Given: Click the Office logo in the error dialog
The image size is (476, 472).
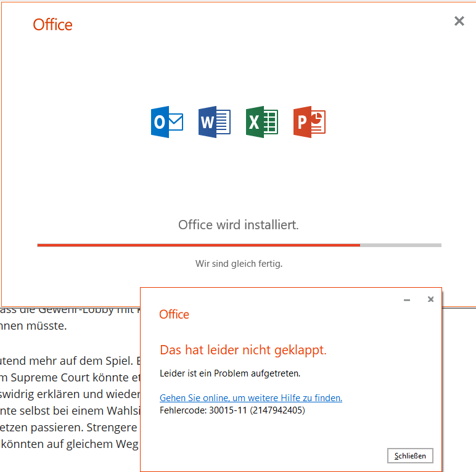Looking at the screenshot, I should coord(174,314).
